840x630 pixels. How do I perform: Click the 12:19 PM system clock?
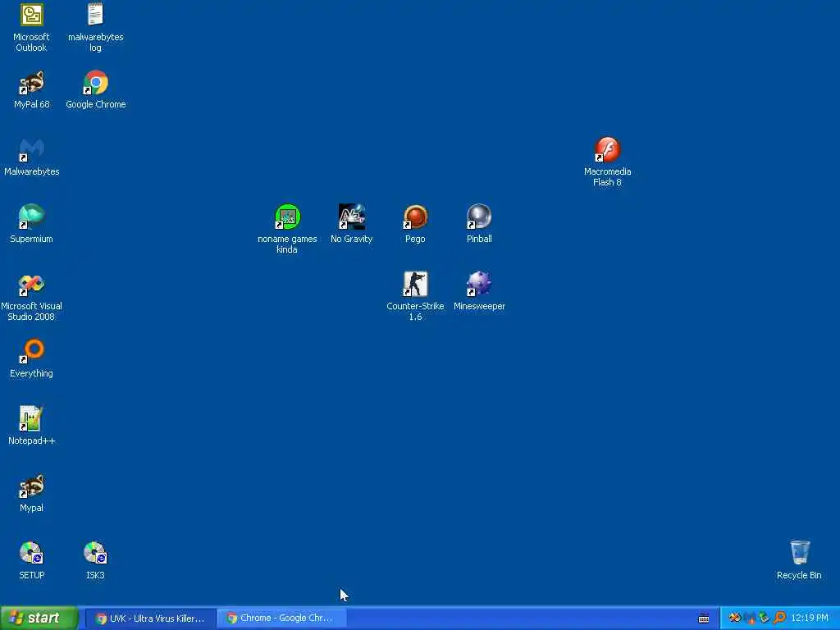coord(810,619)
